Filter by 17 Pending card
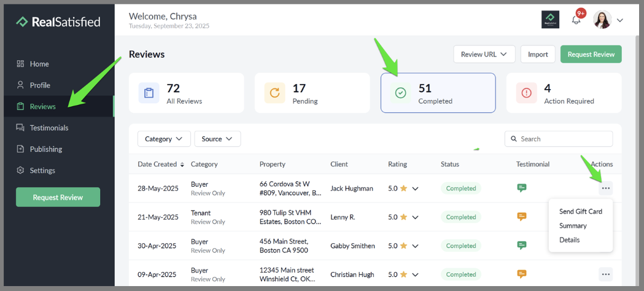This screenshot has width=644, height=291. pyautogui.click(x=312, y=93)
